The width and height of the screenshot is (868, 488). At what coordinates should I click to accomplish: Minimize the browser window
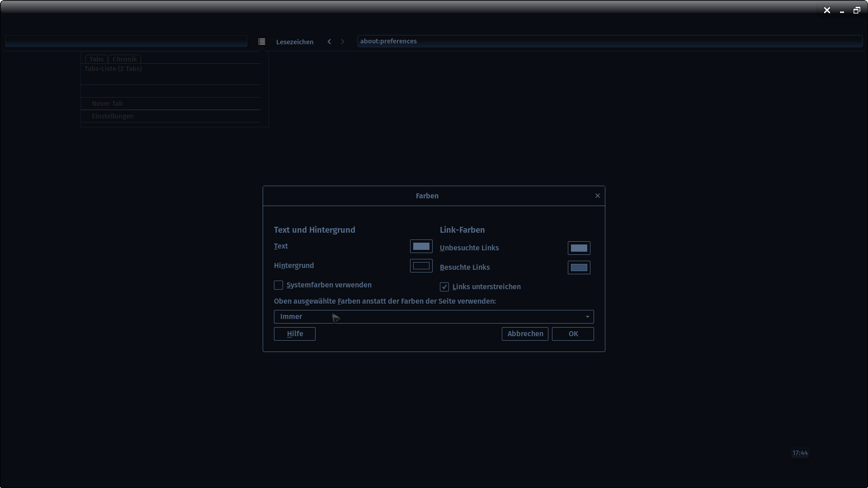842,11
